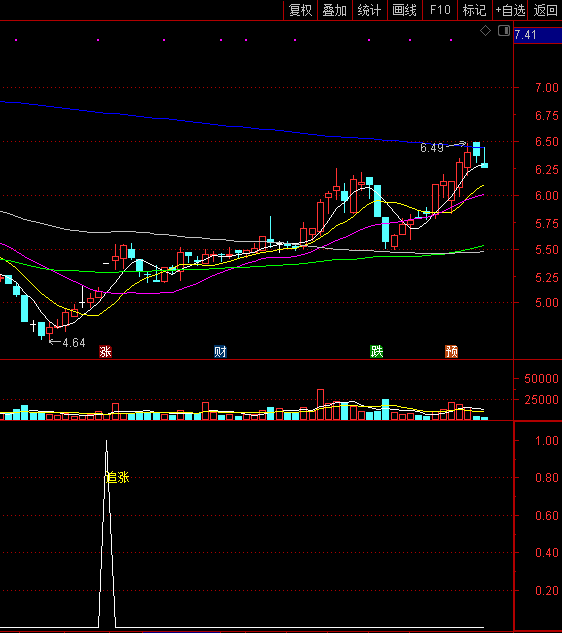Click the blue 财 financial marker
Screen dimensions: 562x633
(220, 352)
